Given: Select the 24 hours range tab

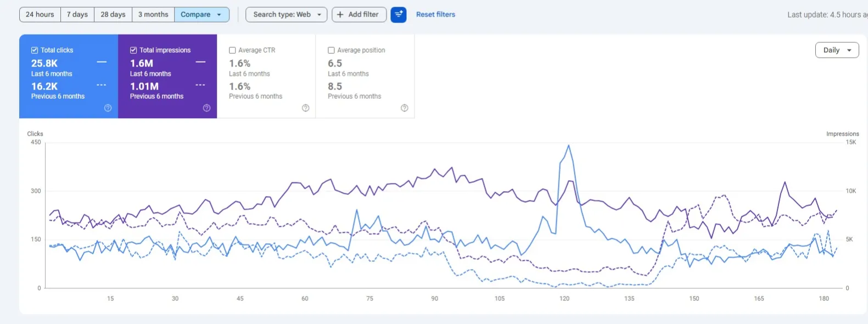Looking at the screenshot, I should coord(40,14).
